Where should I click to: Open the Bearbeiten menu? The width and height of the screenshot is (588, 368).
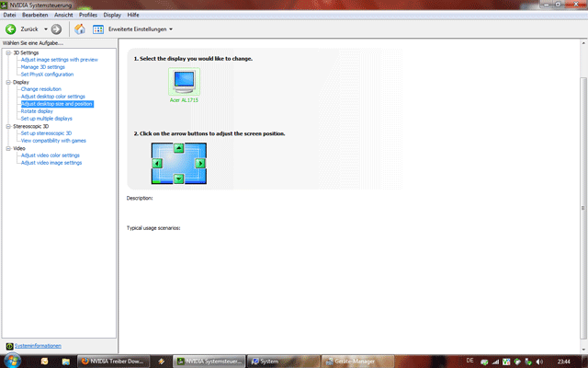[35, 15]
